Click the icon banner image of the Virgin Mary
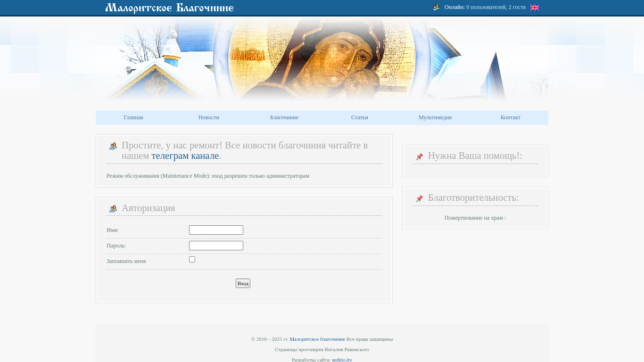 coord(322,59)
